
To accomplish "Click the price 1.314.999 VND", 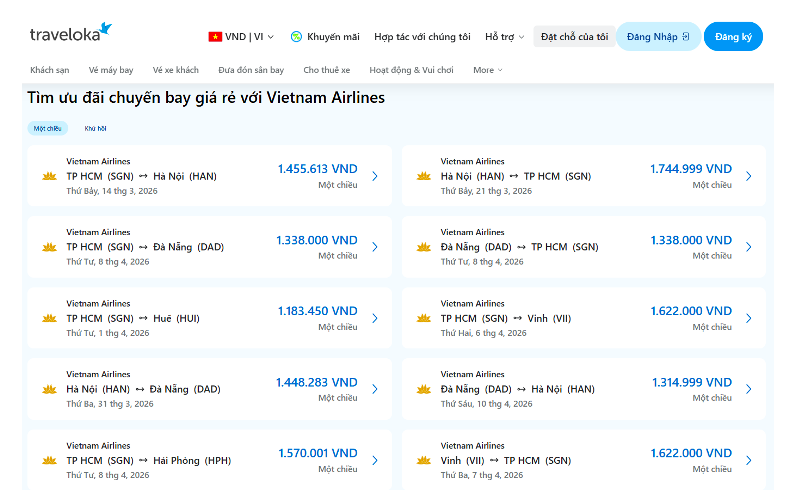I will (692, 382).
